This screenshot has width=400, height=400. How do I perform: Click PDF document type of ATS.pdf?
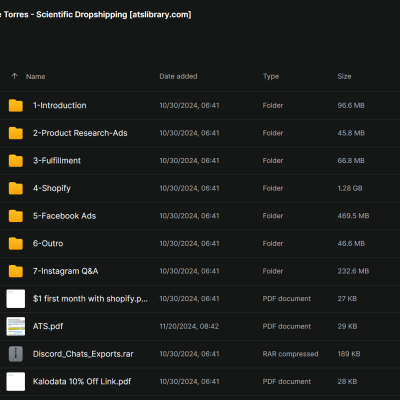(287, 326)
